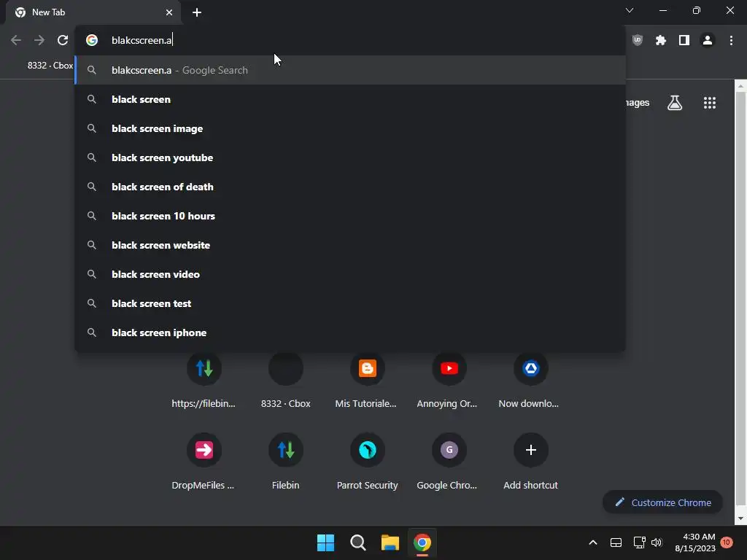Open the Now downlo... shortcut tile
This screenshot has width=747, height=560.
(530, 380)
